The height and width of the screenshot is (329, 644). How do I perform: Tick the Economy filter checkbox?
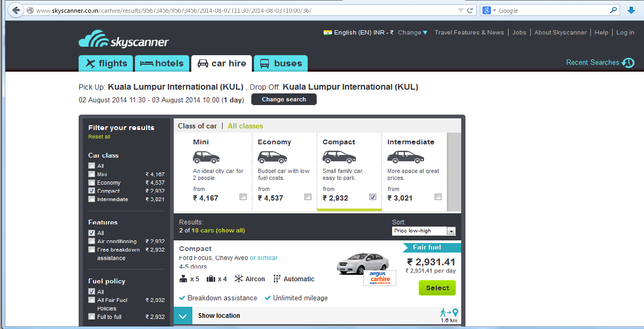coord(92,183)
